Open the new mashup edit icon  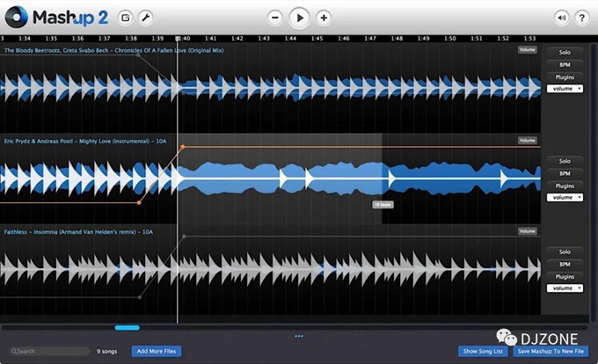click(125, 18)
